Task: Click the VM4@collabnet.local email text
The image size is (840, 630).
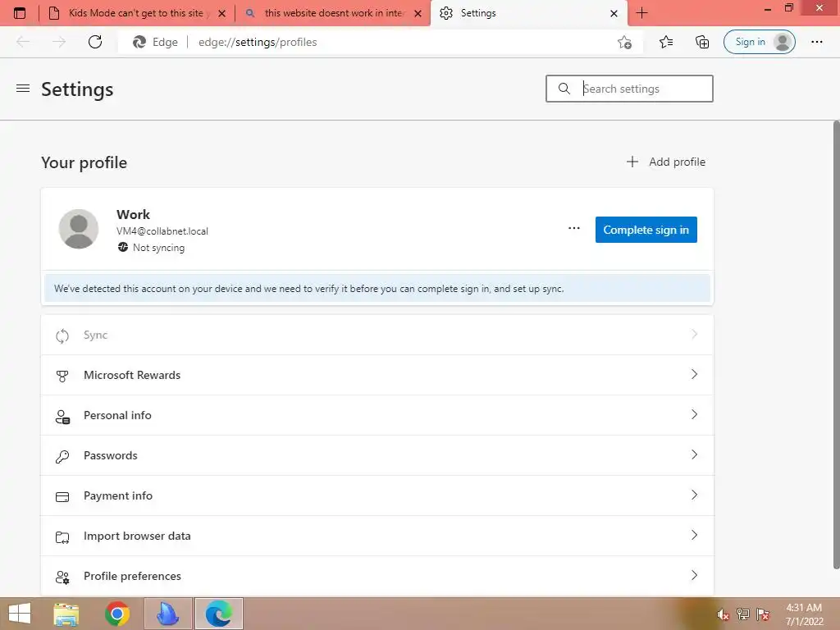Action: 162,231
